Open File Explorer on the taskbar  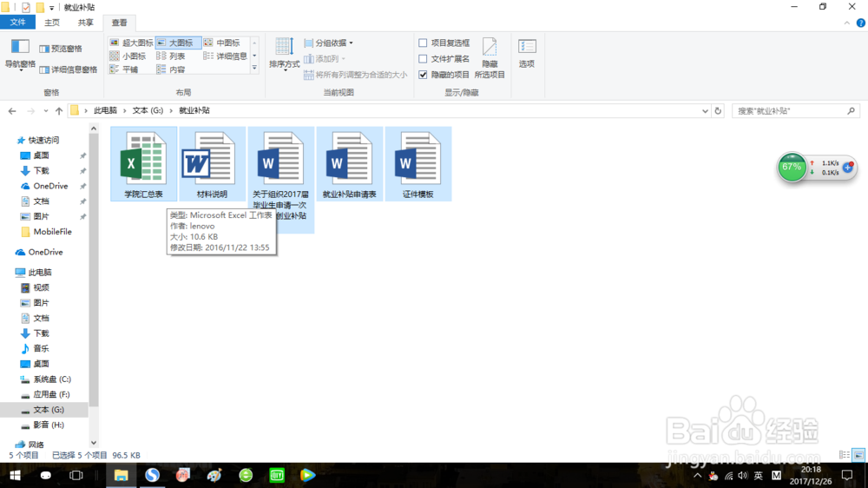121,475
